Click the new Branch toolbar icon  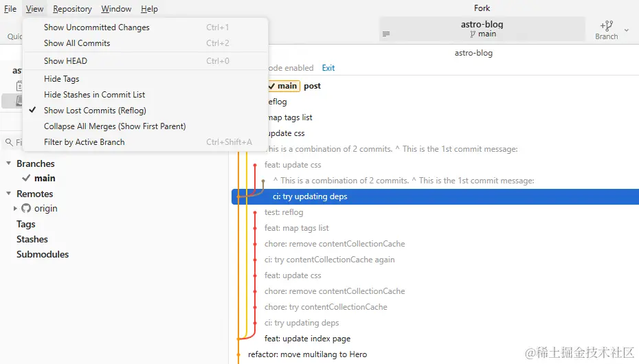point(607,30)
